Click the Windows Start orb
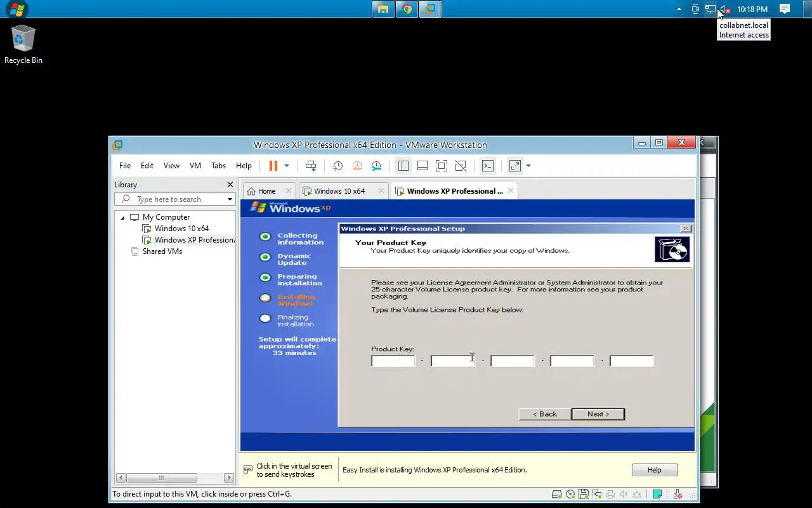This screenshot has width=812, height=508. [16, 9]
